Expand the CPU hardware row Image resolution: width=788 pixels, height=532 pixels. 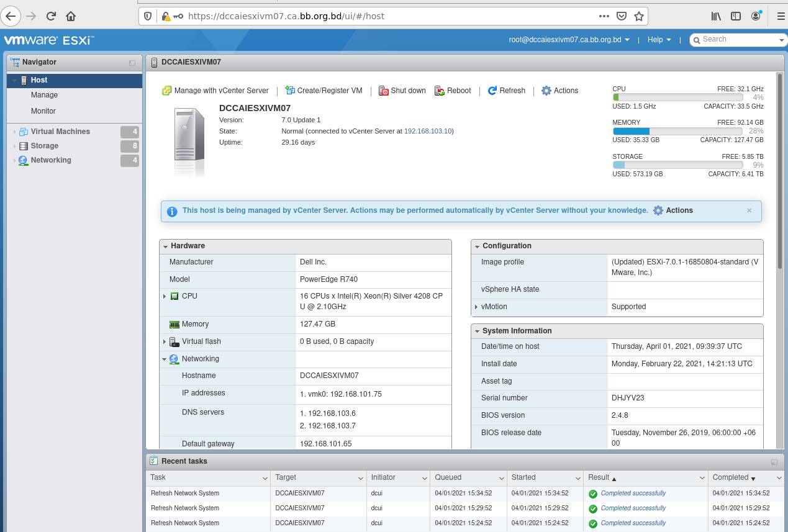[165, 297]
